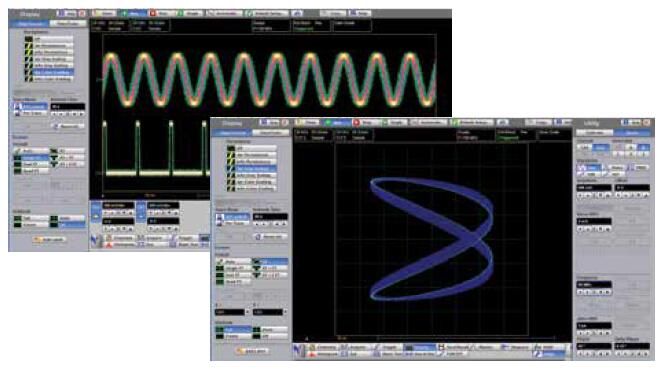Click the red Stop icon in the rear window toolbar
The height and width of the screenshot is (371, 666).
coord(153,14)
